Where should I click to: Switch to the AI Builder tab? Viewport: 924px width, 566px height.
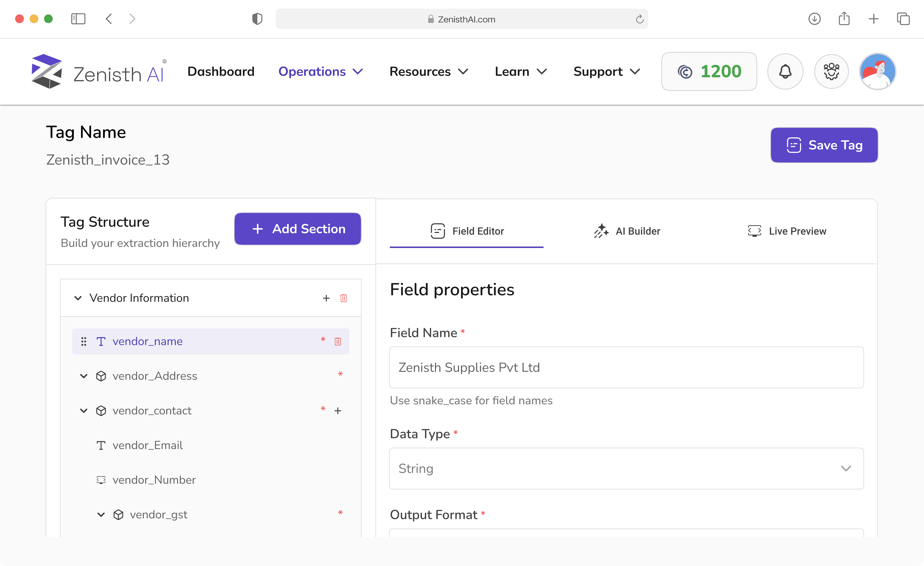coord(627,231)
